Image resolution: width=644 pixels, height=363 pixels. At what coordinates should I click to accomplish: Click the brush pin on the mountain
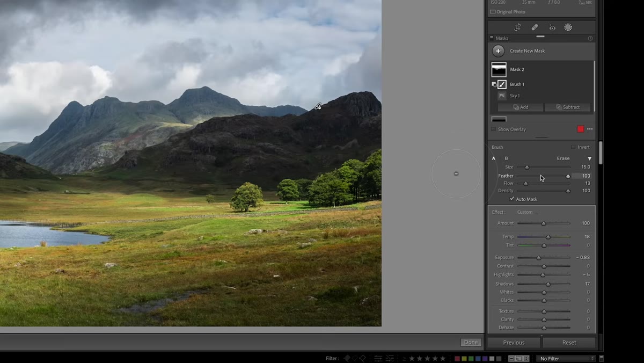[318, 107]
